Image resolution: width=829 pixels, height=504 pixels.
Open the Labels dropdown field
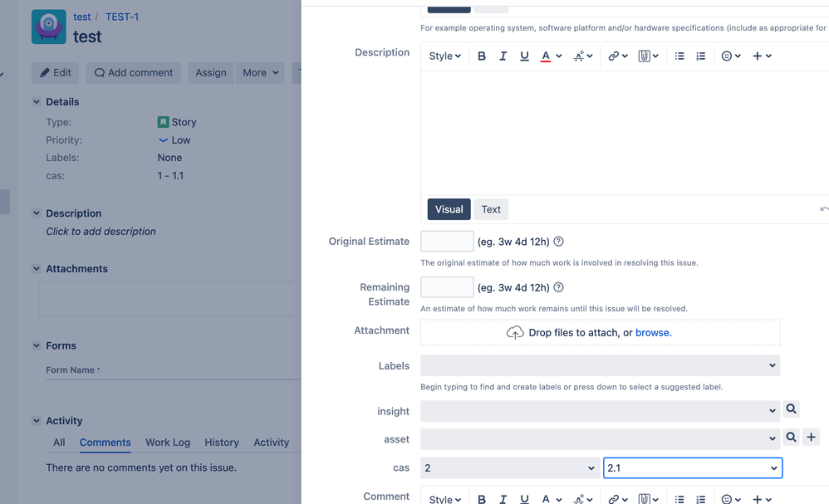click(x=600, y=365)
